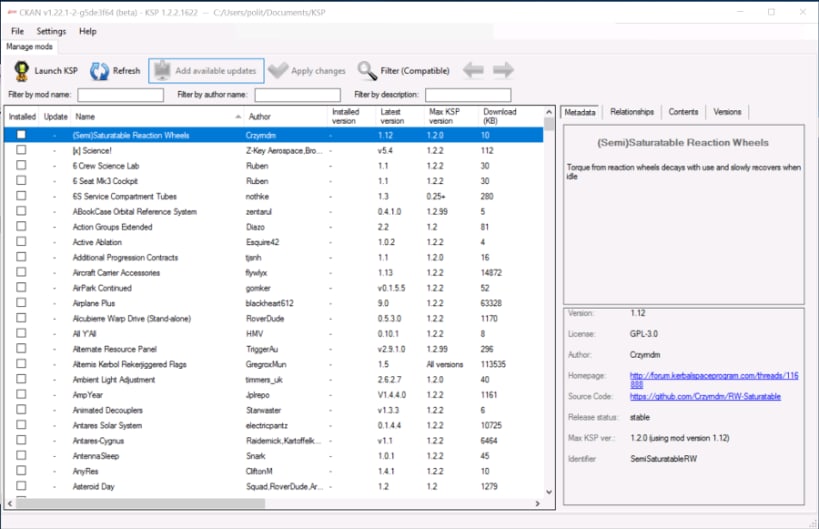Launch KSP via the Kerbal icon
The height and width of the screenshot is (529, 819).
coord(21,70)
